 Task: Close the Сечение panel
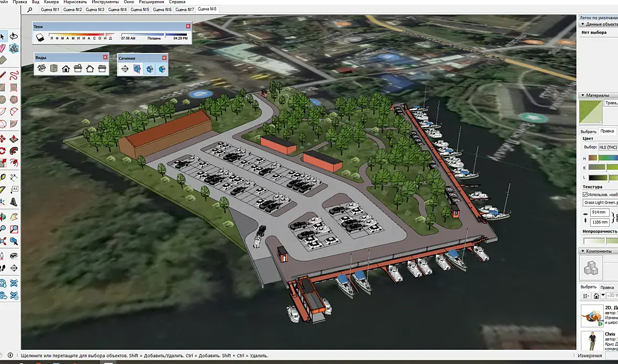point(164,58)
